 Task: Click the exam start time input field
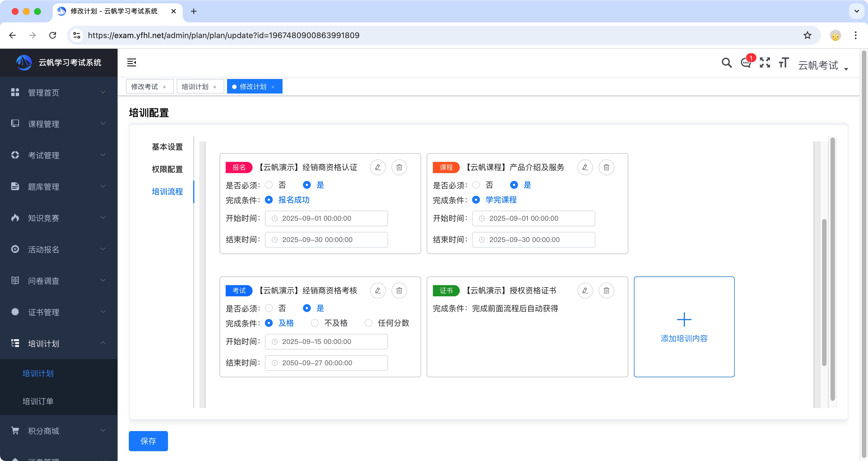pos(326,341)
